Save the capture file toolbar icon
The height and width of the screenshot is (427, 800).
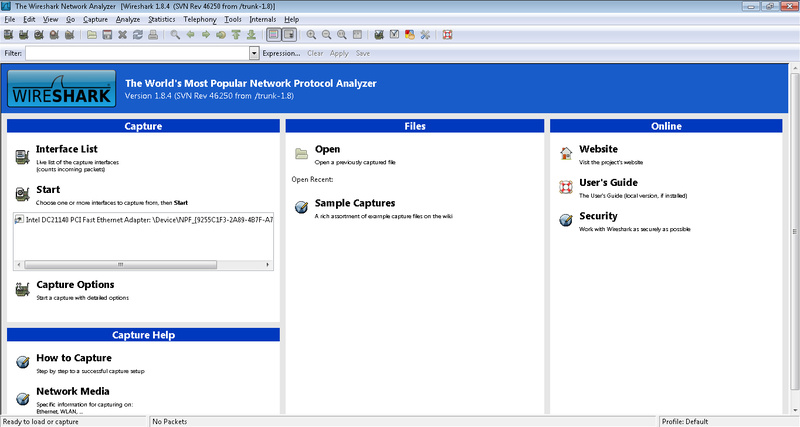107,35
